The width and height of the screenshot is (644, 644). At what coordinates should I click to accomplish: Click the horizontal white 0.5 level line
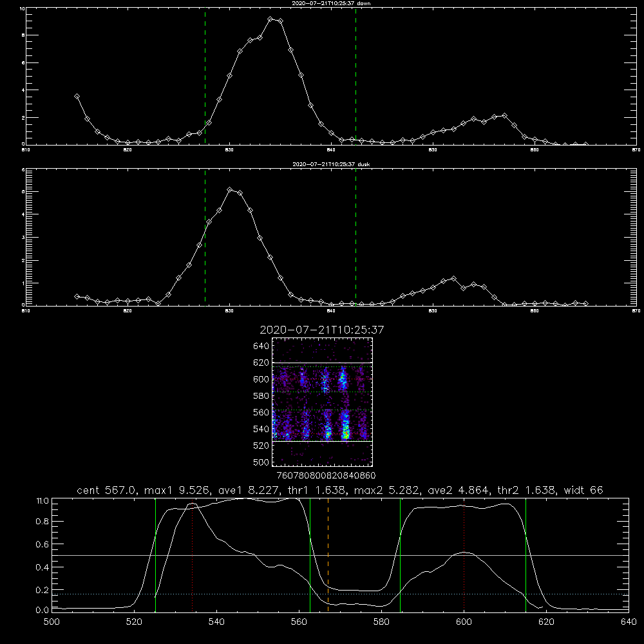[x=340, y=555]
